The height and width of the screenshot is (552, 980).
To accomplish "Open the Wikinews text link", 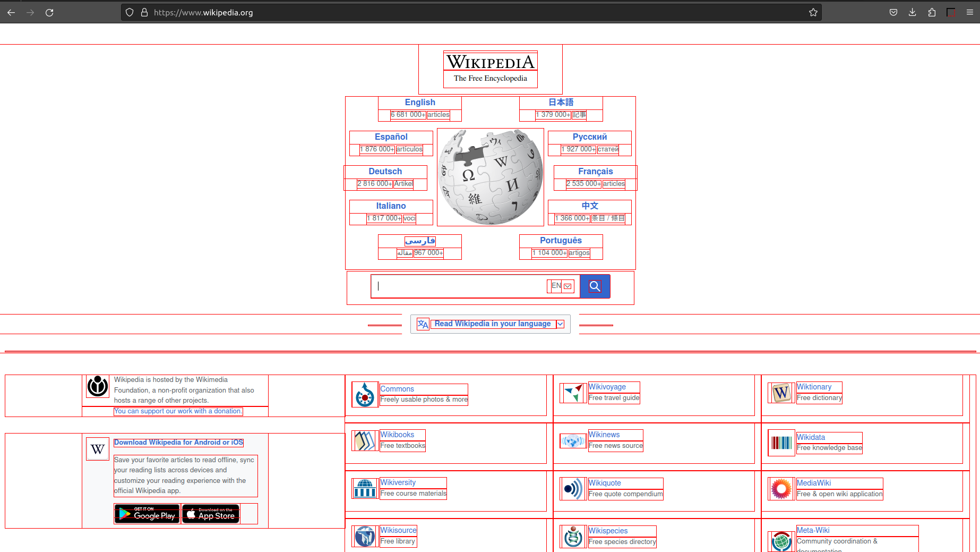I will (x=604, y=435).
